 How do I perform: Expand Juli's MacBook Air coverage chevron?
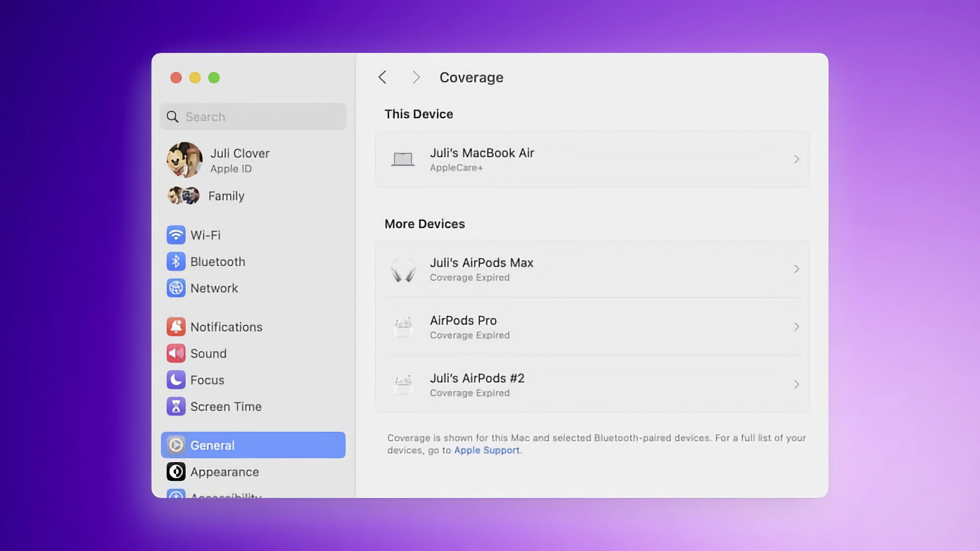tap(796, 159)
